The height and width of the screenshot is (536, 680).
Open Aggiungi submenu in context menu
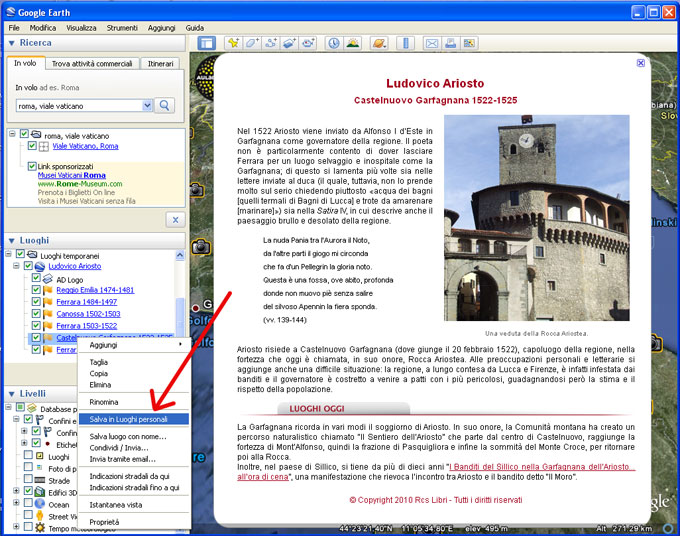click(x=134, y=345)
